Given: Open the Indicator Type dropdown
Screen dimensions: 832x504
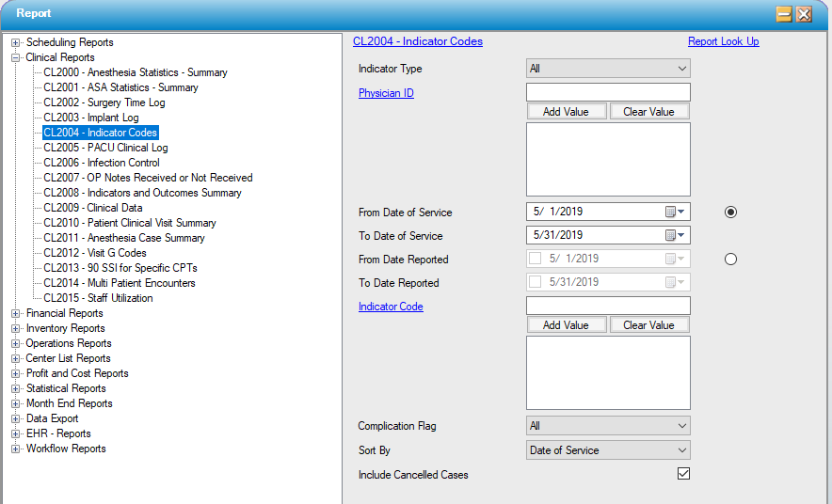Looking at the screenshot, I should click(x=608, y=69).
